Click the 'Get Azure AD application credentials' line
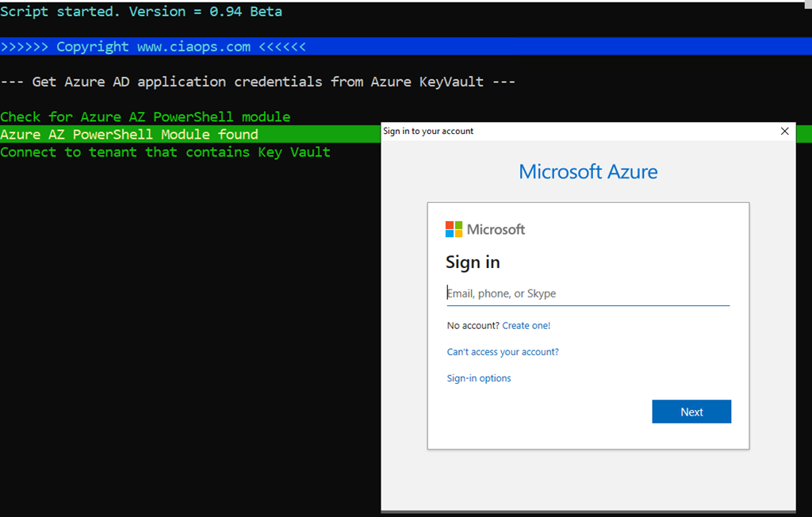Screen dimensions: 812x517 (258, 82)
